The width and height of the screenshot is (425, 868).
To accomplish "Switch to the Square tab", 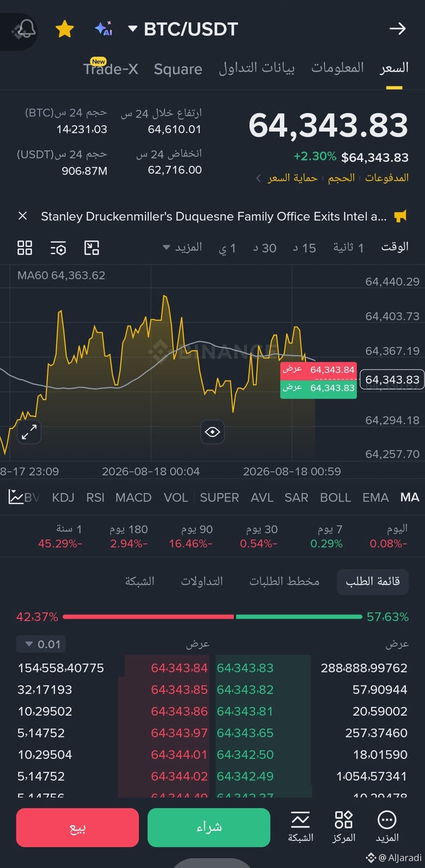I will pos(178,69).
